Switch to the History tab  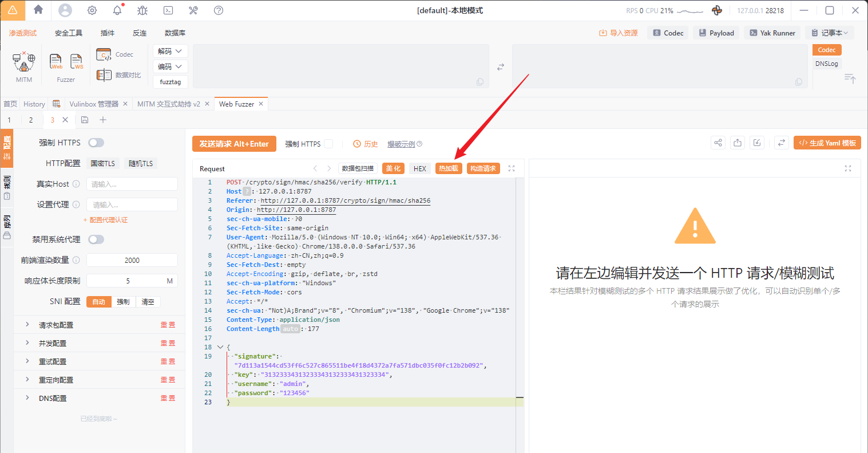point(34,104)
